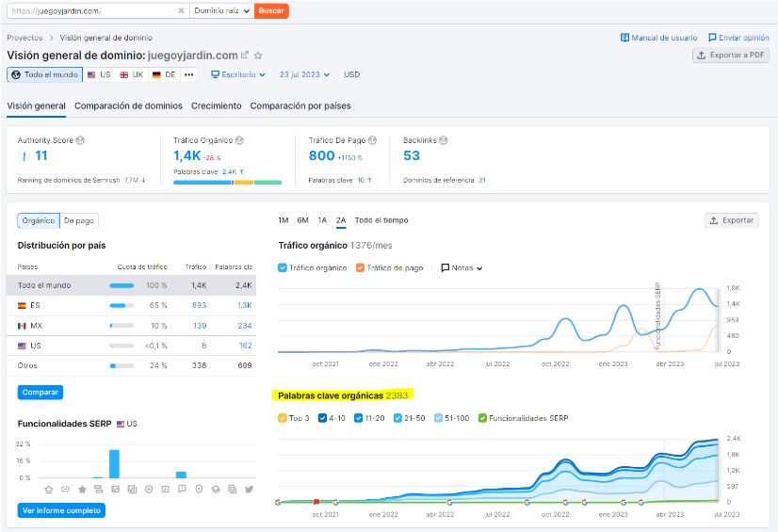Click the crown featured snippet SERP icon
Image resolution: width=778 pixels, height=532 pixels.
[x=49, y=490]
